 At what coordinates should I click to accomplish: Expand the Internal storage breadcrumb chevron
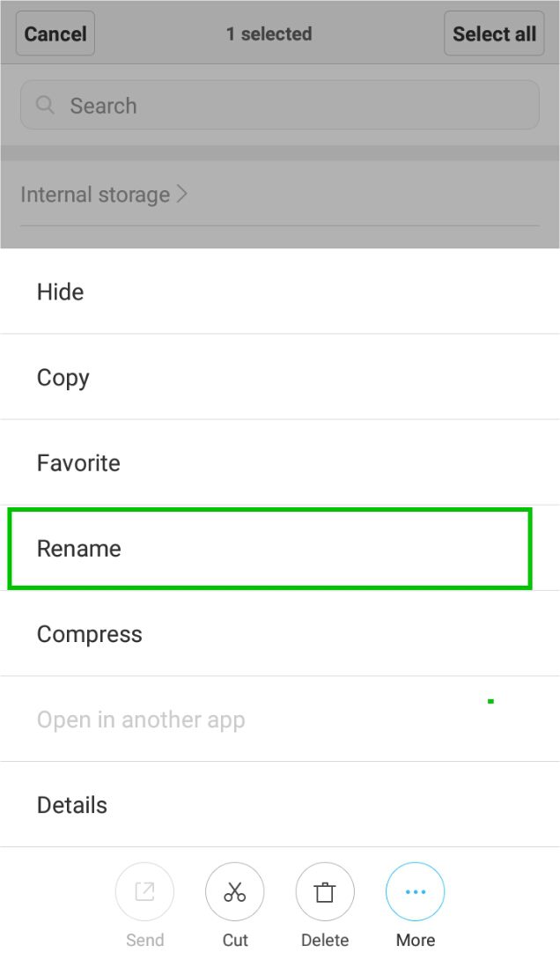pos(182,194)
